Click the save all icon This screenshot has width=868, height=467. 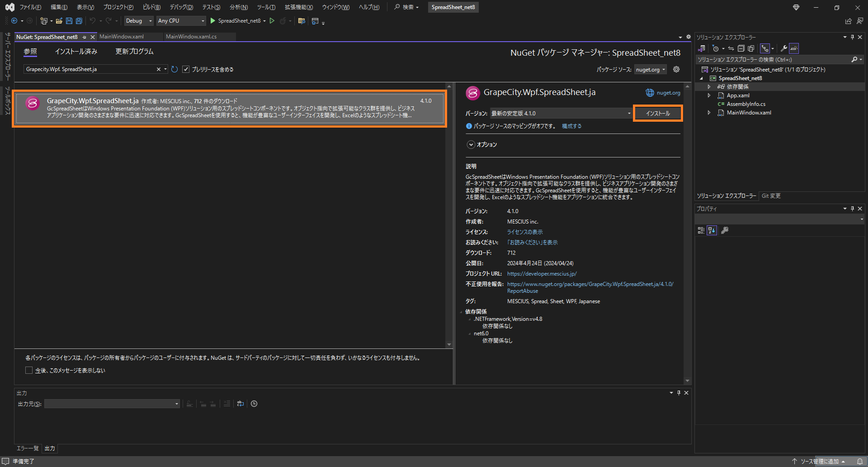(79, 21)
